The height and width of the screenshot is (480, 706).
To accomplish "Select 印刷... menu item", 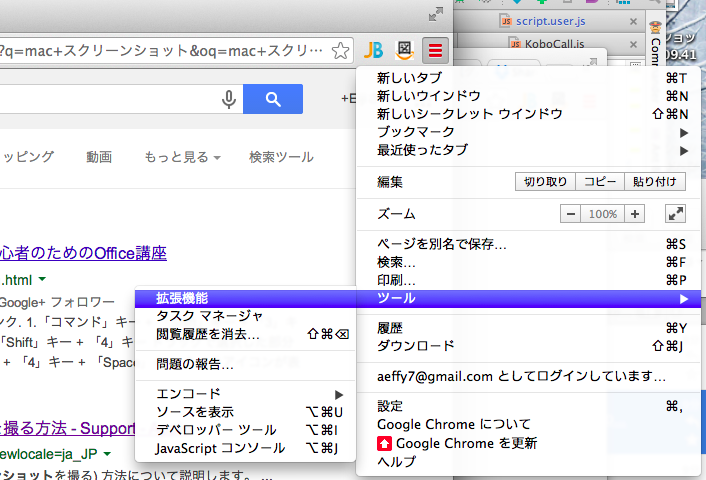I will point(529,280).
